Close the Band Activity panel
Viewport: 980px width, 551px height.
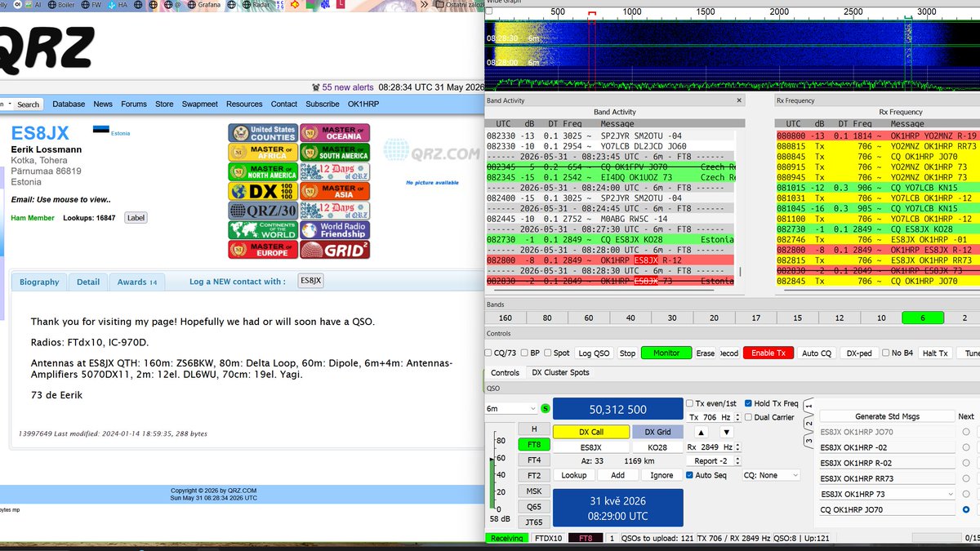[x=739, y=100]
